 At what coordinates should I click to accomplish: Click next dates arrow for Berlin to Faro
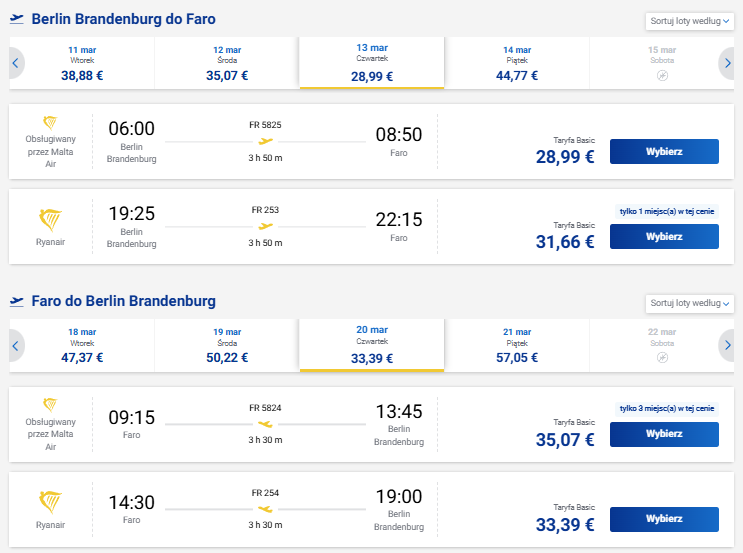click(727, 63)
